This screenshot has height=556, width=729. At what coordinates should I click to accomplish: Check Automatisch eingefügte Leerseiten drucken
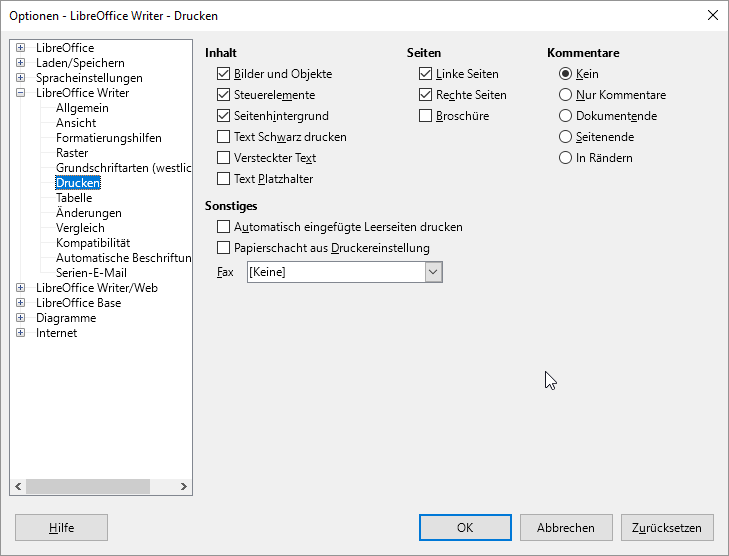(x=223, y=226)
